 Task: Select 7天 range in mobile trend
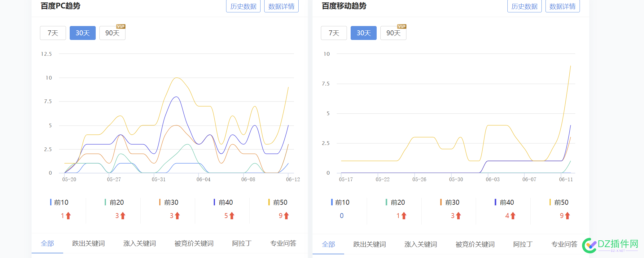[334, 33]
